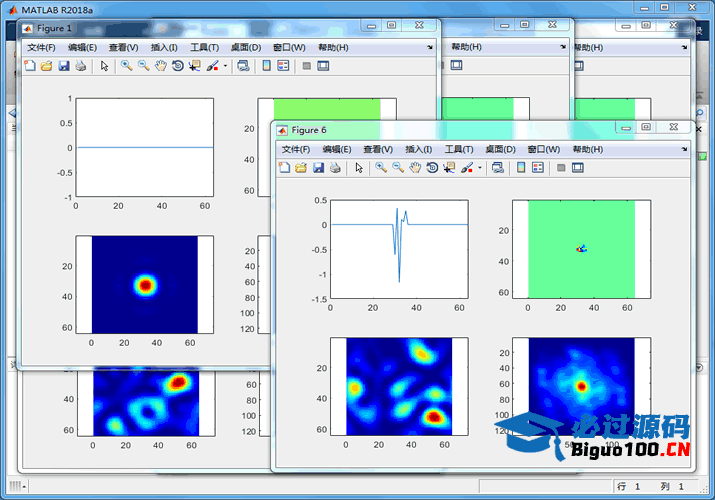715x500 pixels.
Task: Expand the Brush tool dropdown arrow in Figure 6
Action: pyautogui.click(x=480, y=168)
